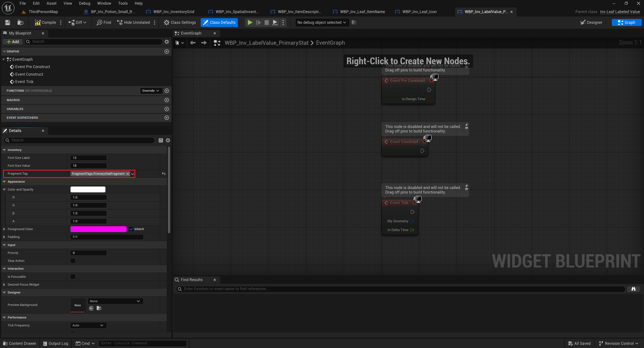
Task: Click the add new variable plus icon
Action: click(x=167, y=109)
